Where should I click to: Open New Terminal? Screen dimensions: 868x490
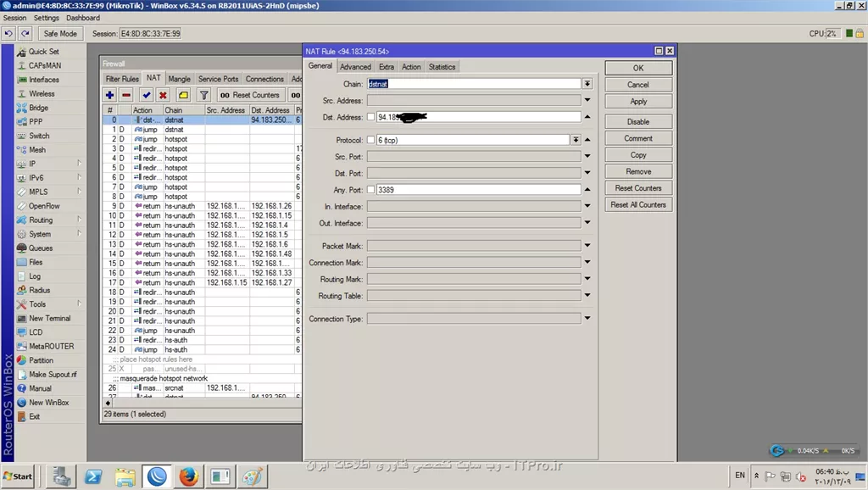click(49, 319)
